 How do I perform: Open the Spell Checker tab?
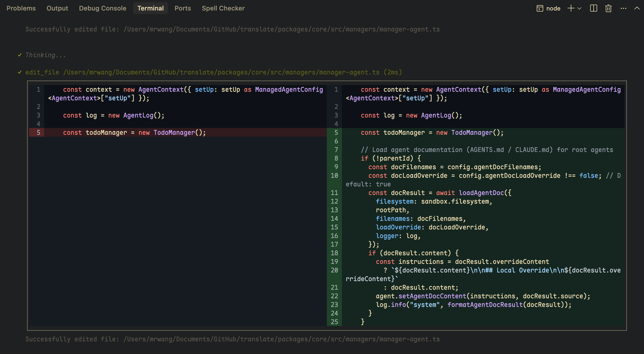(223, 8)
